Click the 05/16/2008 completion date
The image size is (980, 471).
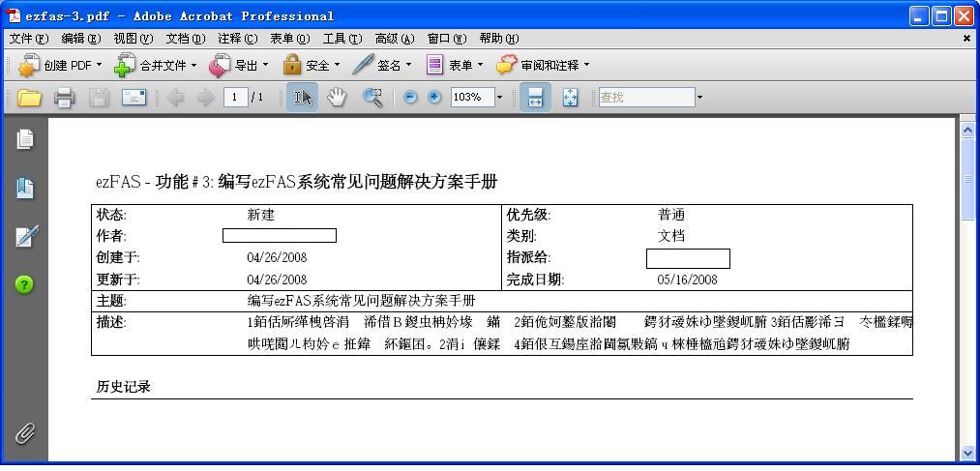tap(688, 280)
